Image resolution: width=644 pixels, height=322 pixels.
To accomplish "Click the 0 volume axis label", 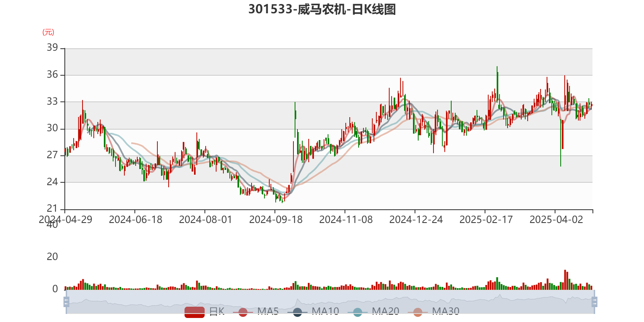I will coord(55,289).
